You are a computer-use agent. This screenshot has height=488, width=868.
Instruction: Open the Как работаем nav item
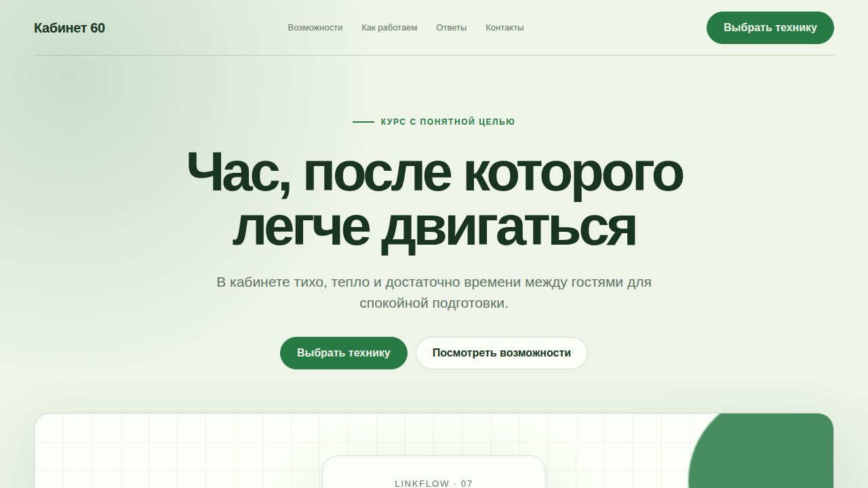coord(389,28)
